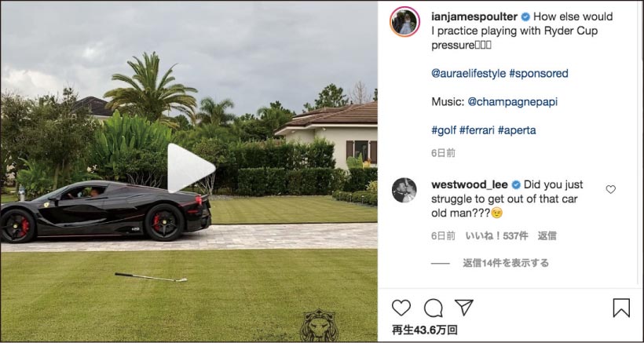This screenshot has height=343, width=644.
Task: Open the #ferrari hashtag
Action: click(477, 130)
